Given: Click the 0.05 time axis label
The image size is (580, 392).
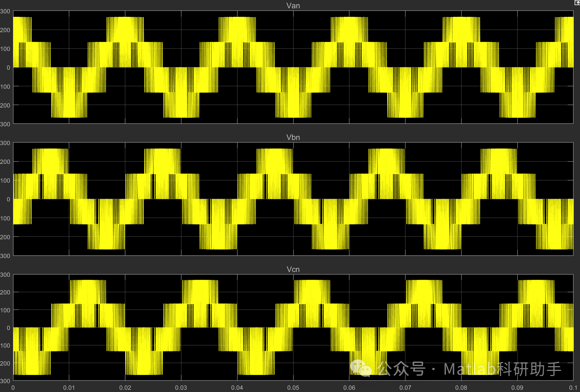Looking at the screenshot, I should 293,387.
